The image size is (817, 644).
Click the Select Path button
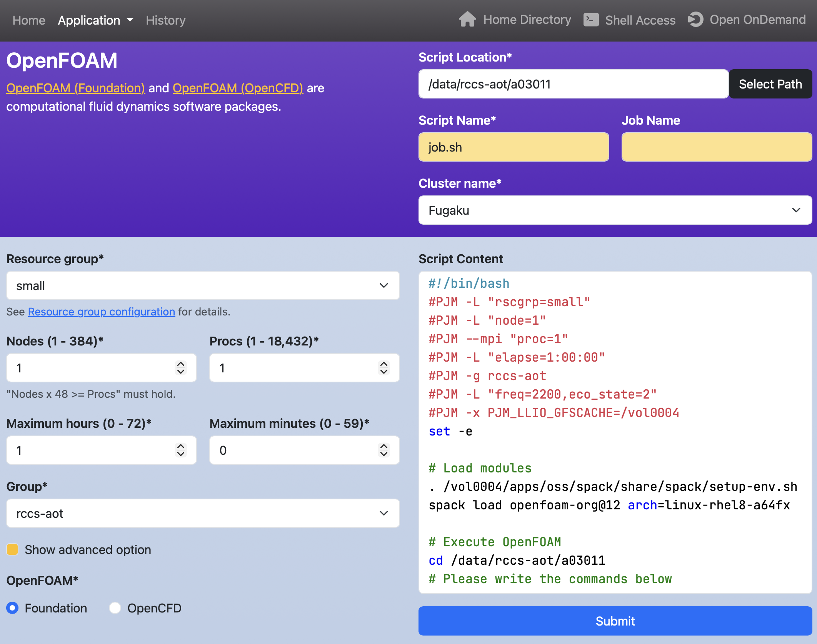coord(770,84)
